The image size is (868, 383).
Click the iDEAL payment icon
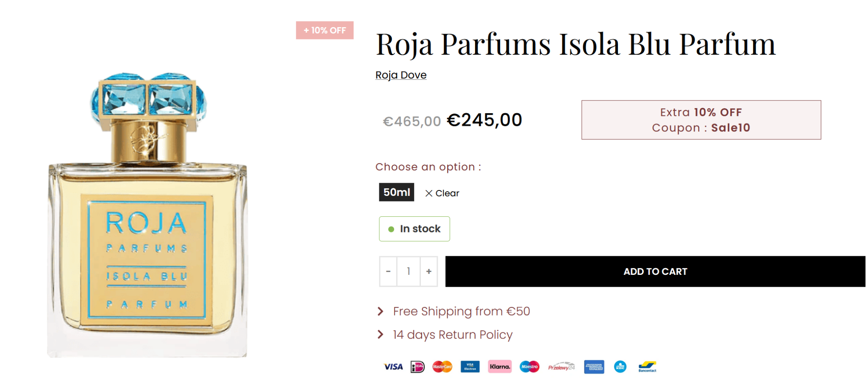(417, 366)
